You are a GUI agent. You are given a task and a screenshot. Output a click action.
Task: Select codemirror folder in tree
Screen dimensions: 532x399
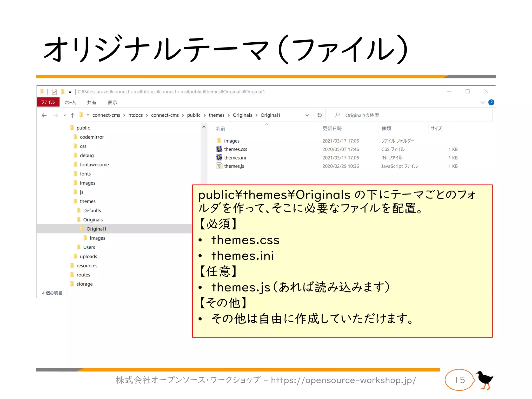coord(92,137)
